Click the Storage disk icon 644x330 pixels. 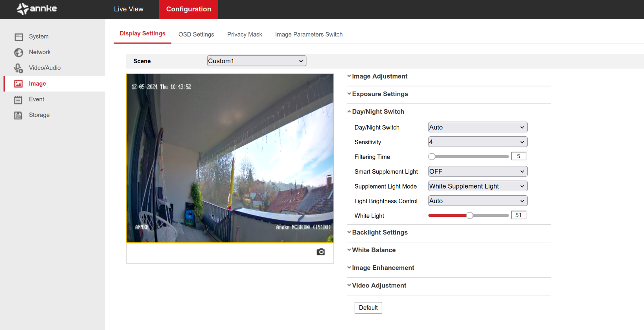click(x=18, y=115)
